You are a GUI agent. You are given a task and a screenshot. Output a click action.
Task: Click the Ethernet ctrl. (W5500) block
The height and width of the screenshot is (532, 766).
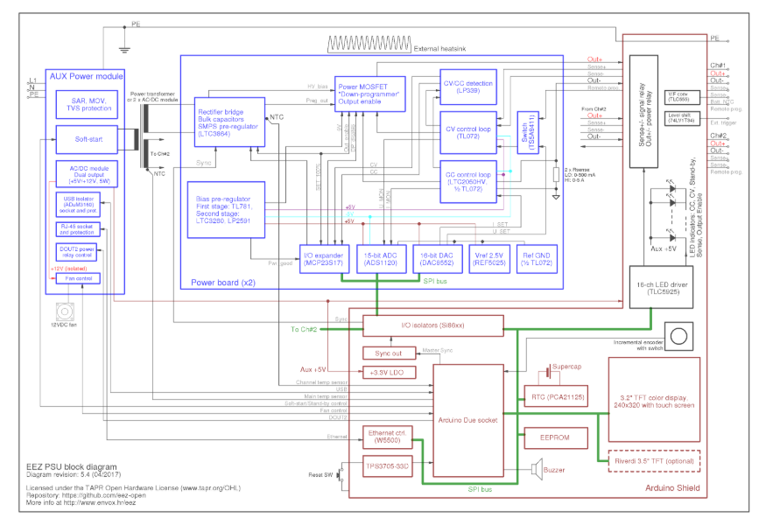(x=388, y=437)
